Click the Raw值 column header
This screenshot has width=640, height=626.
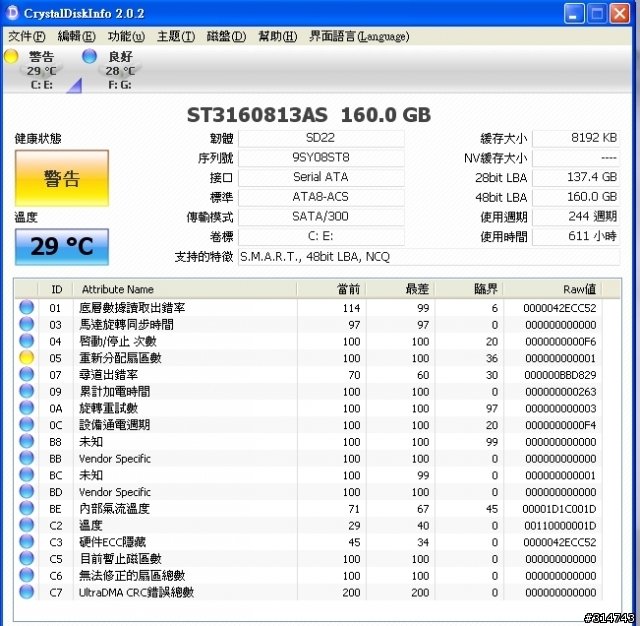point(553,289)
